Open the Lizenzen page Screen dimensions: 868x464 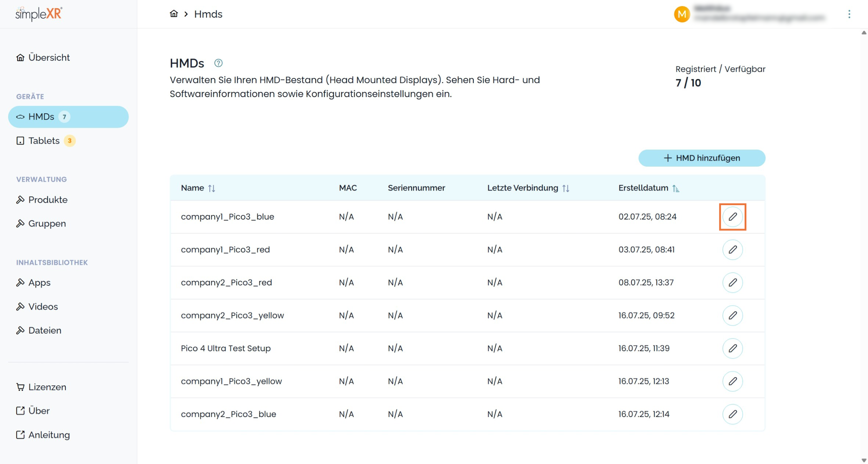coord(47,387)
